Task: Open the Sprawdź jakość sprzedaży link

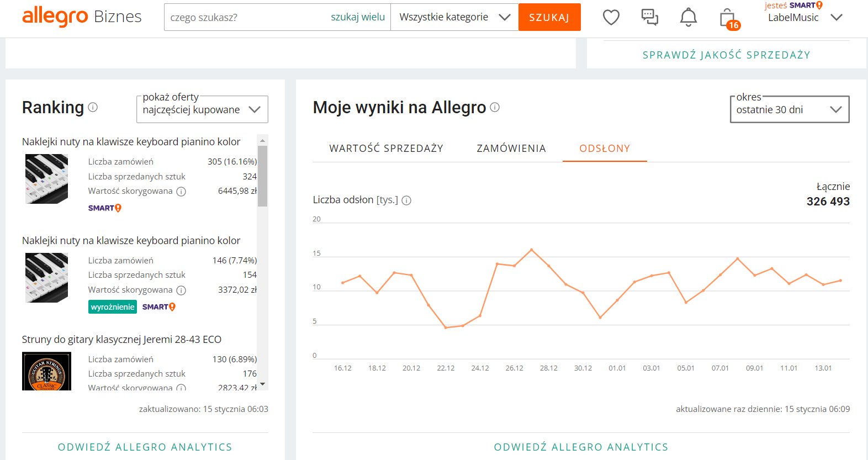Action: [726, 55]
